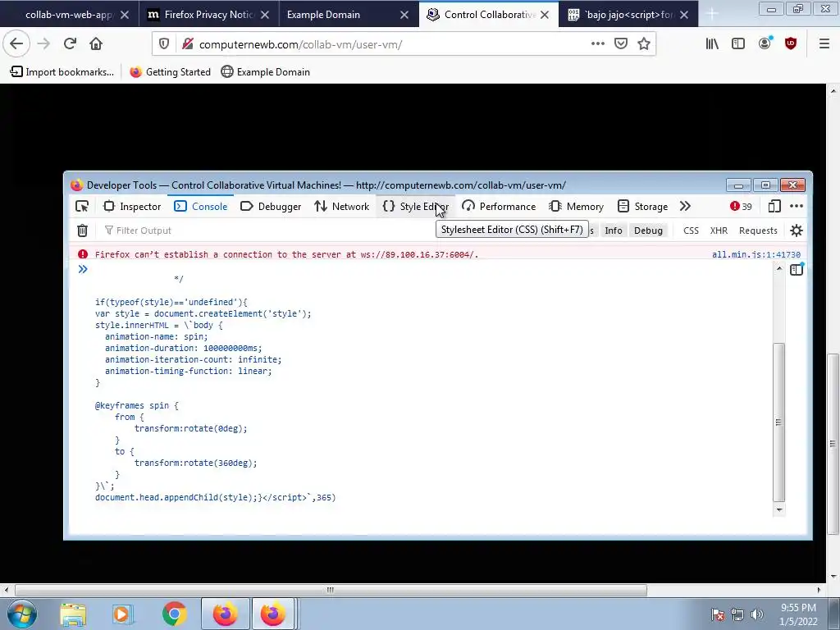Viewport: 840px width, 630px height.
Task: Toggle the console editor sidebar icon
Action: click(797, 269)
